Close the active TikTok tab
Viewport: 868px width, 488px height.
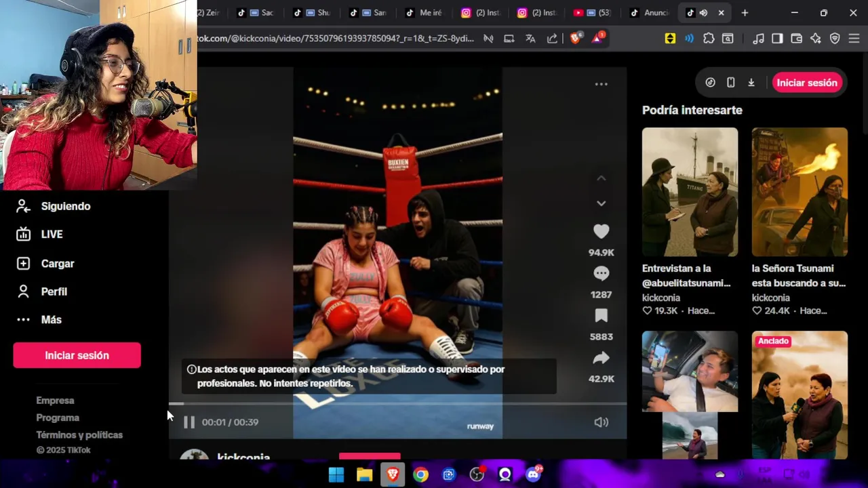coord(721,13)
